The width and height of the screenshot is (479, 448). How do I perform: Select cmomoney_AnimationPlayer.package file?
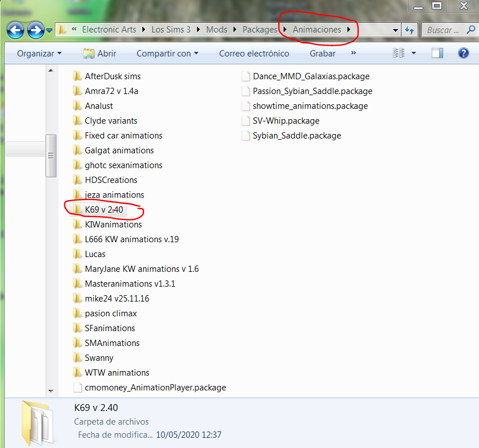click(150, 388)
